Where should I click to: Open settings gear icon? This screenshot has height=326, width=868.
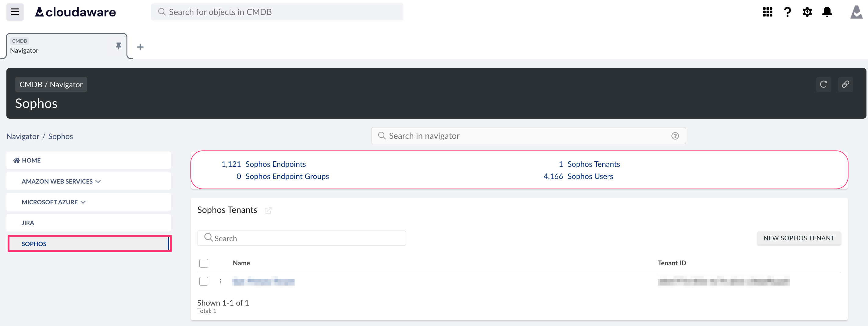(807, 12)
